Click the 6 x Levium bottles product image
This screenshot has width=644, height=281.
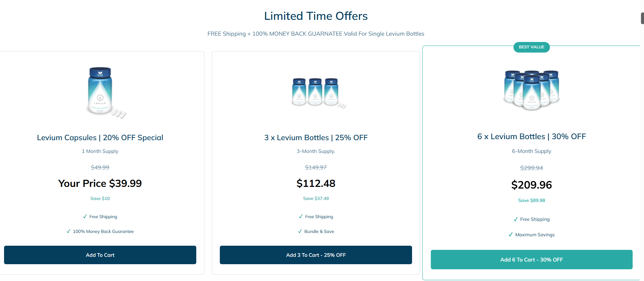531,90
